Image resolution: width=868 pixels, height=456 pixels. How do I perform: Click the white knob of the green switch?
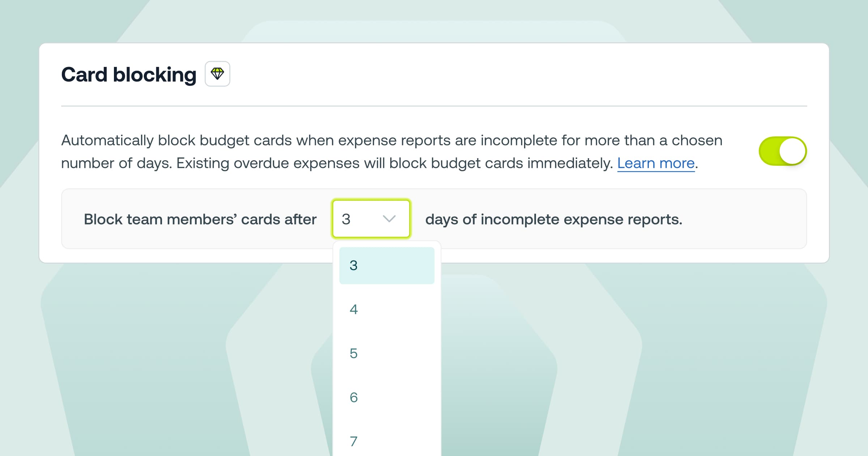click(x=792, y=151)
